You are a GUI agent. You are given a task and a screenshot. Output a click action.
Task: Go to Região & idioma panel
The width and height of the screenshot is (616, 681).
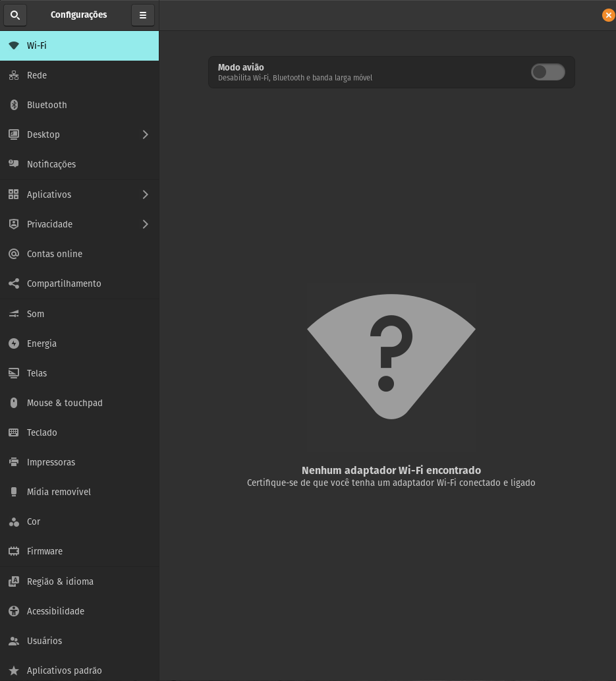[60, 581]
